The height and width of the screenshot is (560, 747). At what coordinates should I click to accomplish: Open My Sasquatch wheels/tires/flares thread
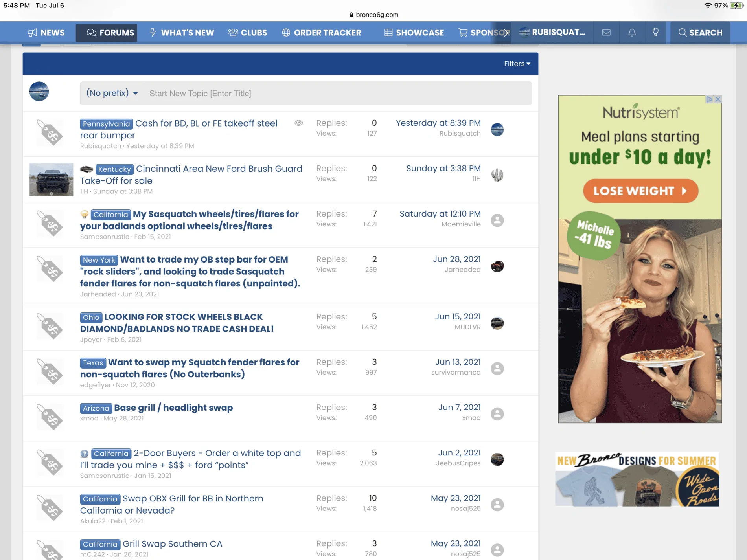[190, 220]
